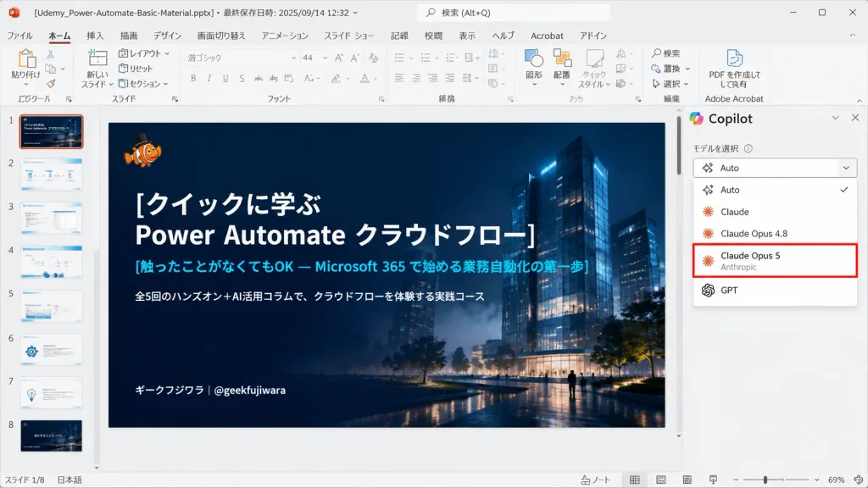Click the Clear Formatting eraser icon
Image resolution: width=868 pixels, height=488 pixels.
pos(374,58)
